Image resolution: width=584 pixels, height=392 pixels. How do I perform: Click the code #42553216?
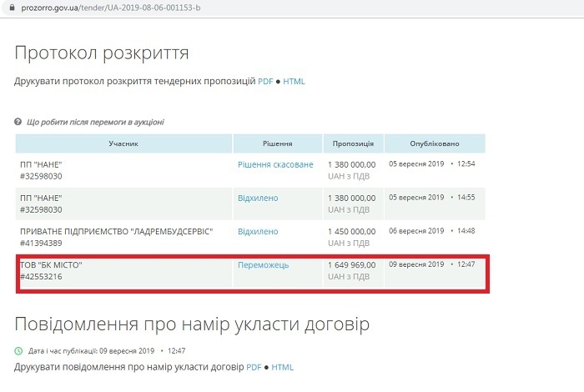click(x=41, y=277)
